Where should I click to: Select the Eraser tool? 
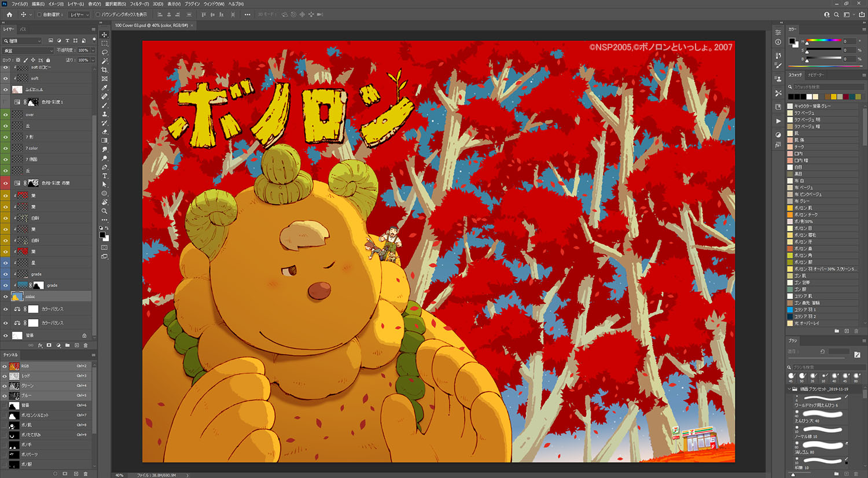[x=105, y=132]
